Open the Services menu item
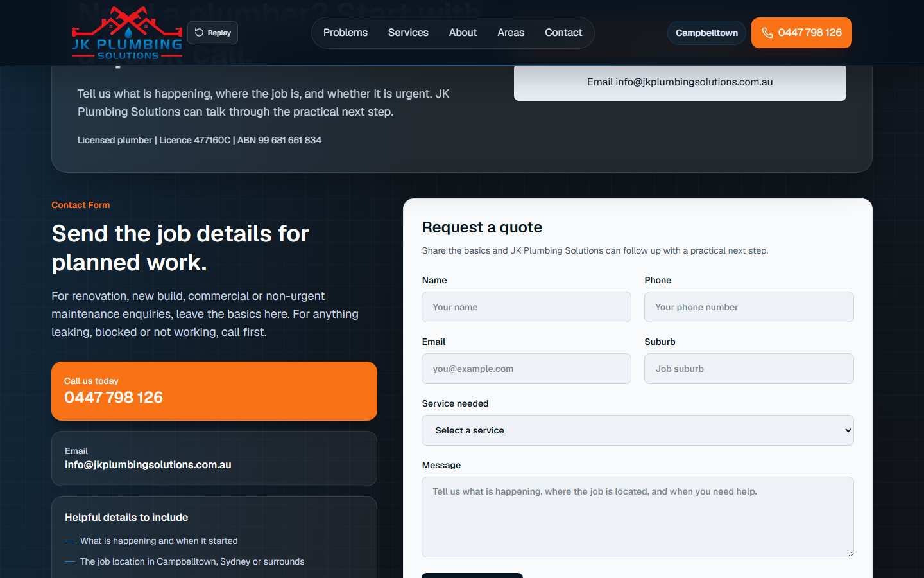This screenshot has height=578, width=924. click(408, 33)
